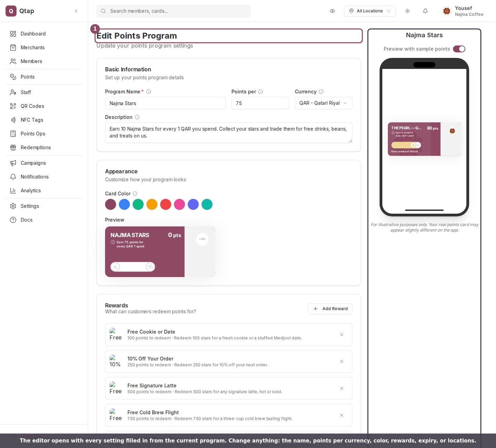This screenshot has height=448, width=496.
Task: Pick the pink card color
Action: pos(179,204)
